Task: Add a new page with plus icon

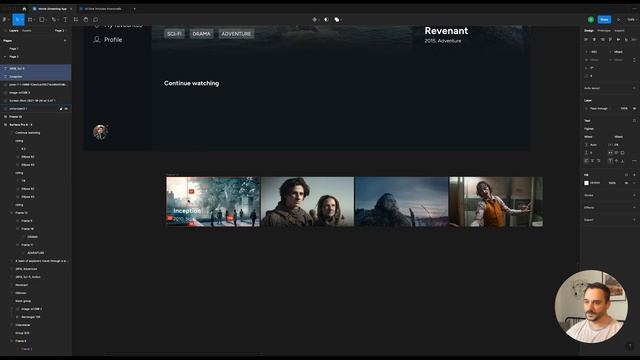Action: pos(64,40)
